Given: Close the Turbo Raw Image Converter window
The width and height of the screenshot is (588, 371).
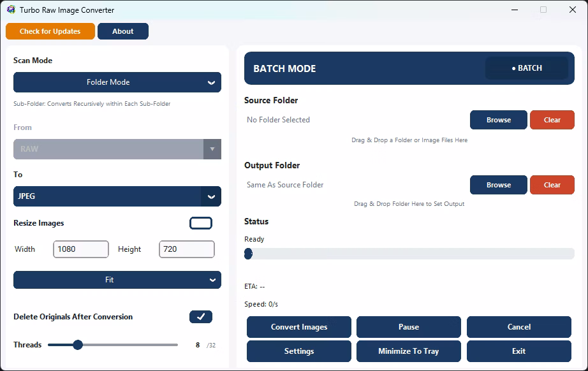Looking at the screenshot, I should [x=572, y=10].
